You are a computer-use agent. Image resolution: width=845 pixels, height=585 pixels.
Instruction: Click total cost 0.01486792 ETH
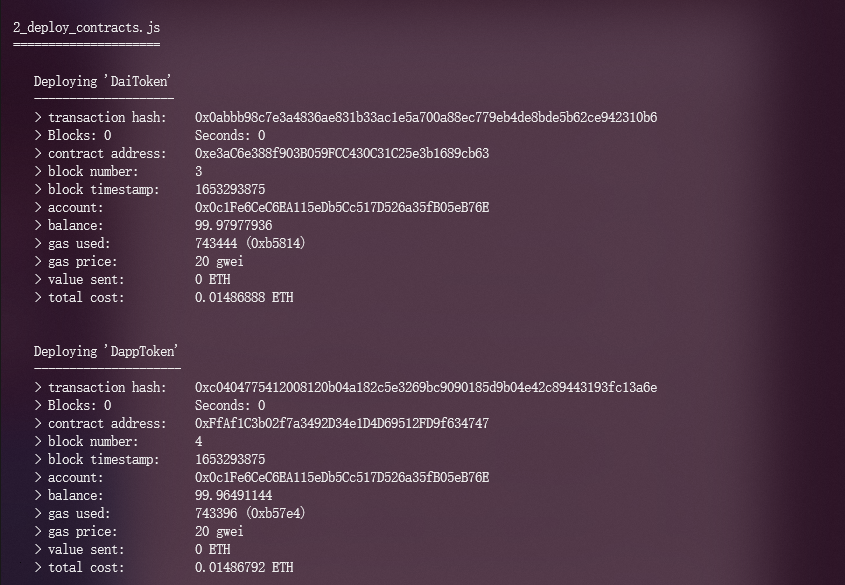[x=244, y=567]
